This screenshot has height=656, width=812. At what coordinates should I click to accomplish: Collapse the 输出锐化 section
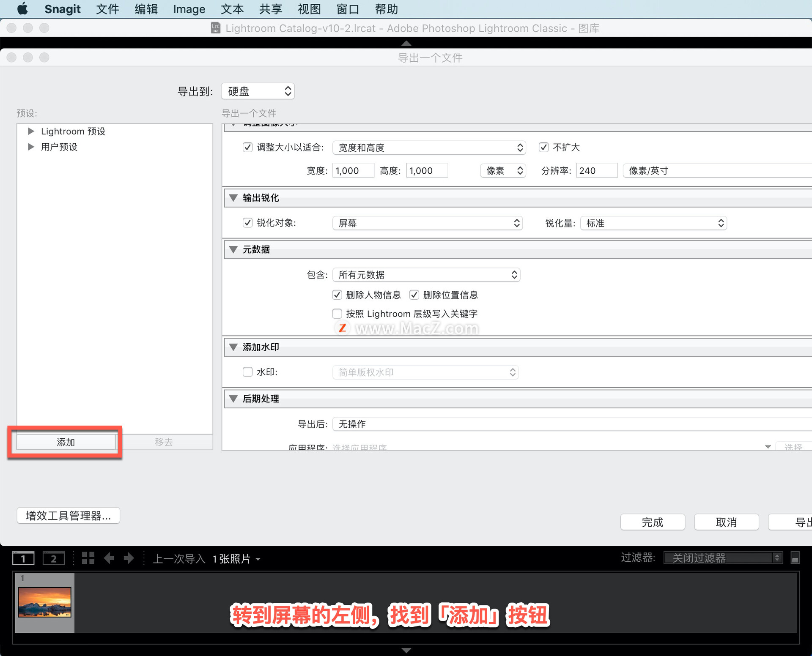(233, 198)
